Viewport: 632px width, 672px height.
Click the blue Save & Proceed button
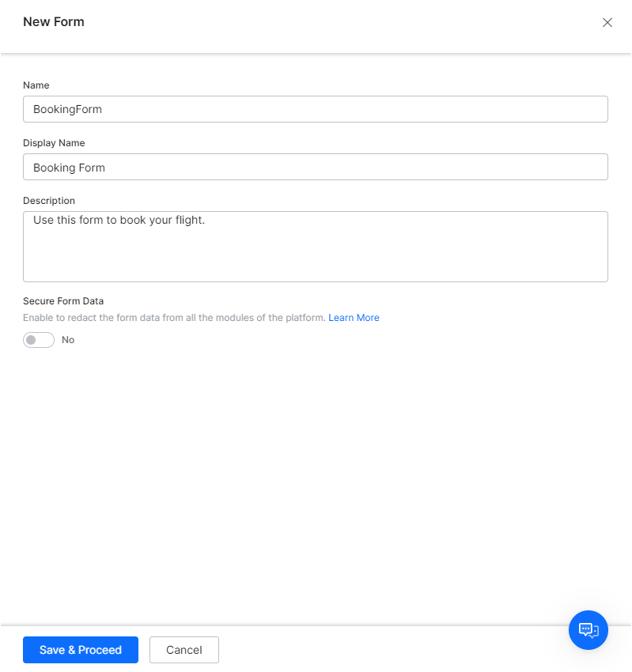coord(80,649)
